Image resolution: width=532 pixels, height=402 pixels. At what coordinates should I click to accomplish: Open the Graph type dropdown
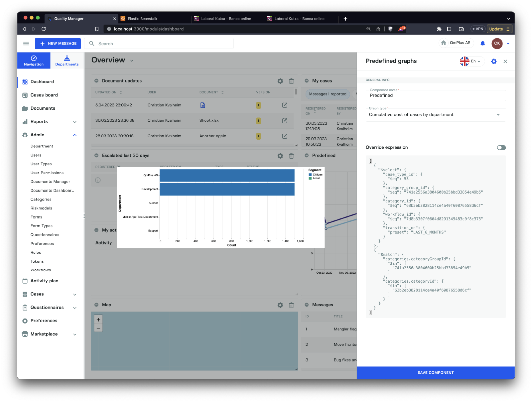(436, 115)
